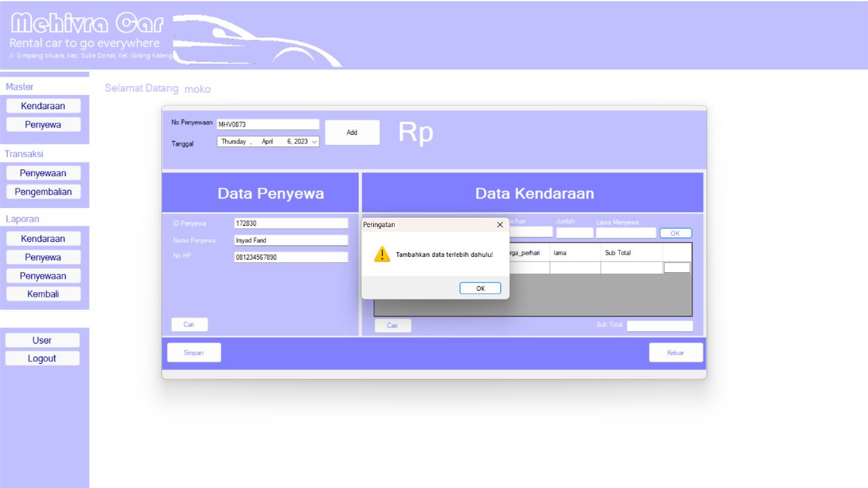Click Logout to sign out
The height and width of the screenshot is (488, 868).
42,358
